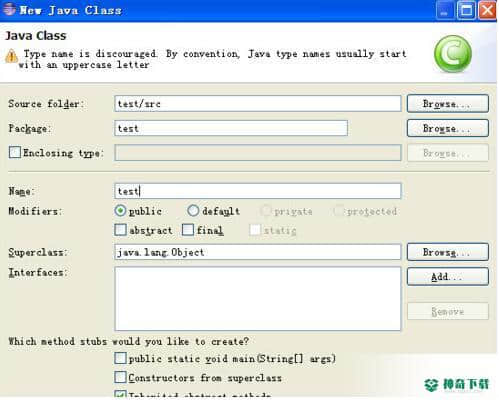Click in the Source folder field

pos(258,104)
